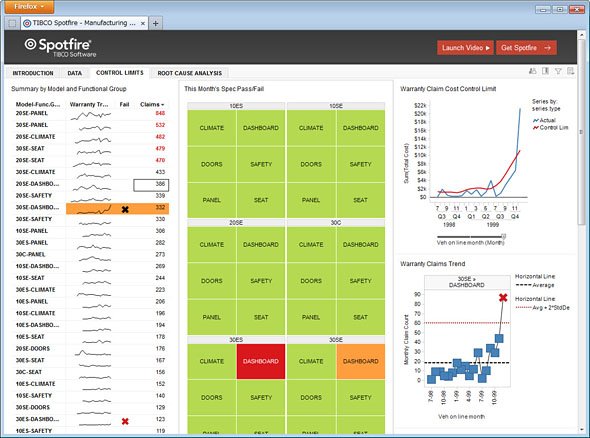Viewport: 590px width, 438px height.
Task: Select the CONTROL LIMITS tab
Action: tap(120, 73)
